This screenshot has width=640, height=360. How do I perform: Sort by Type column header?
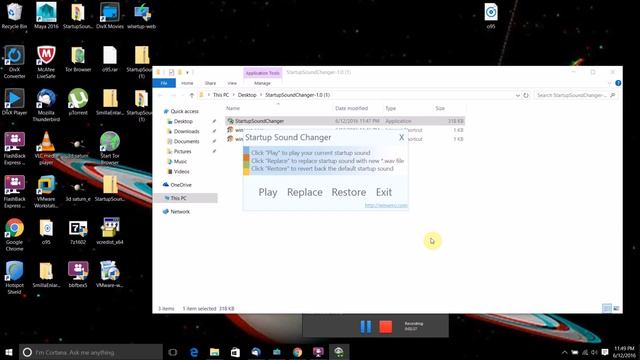[391, 108]
